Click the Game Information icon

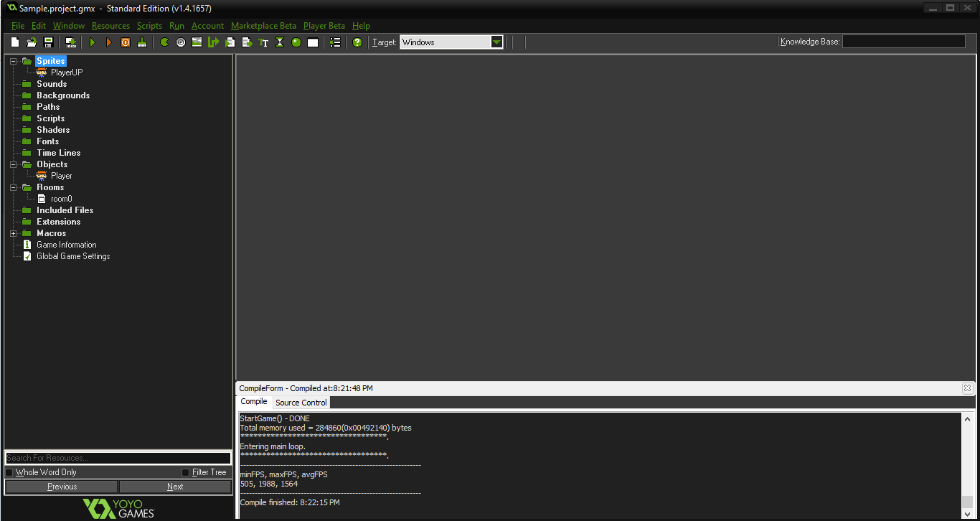(x=27, y=245)
